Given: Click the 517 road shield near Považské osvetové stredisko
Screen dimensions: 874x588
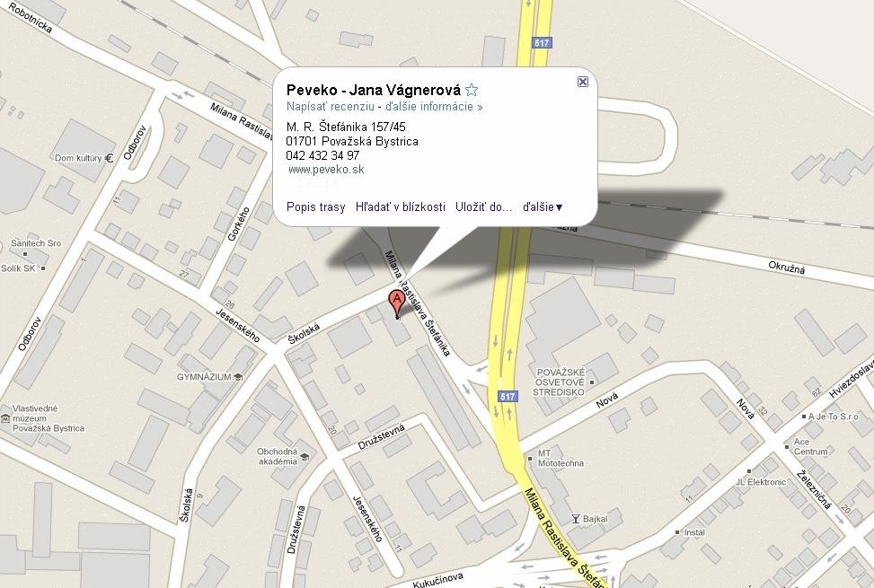Looking at the screenshot, I should [x=508, y=397].
